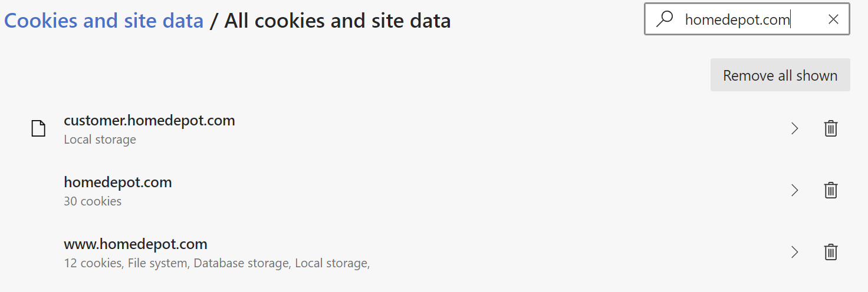
Task: Go back to Cookies and site data
Action: coord(104,21)
